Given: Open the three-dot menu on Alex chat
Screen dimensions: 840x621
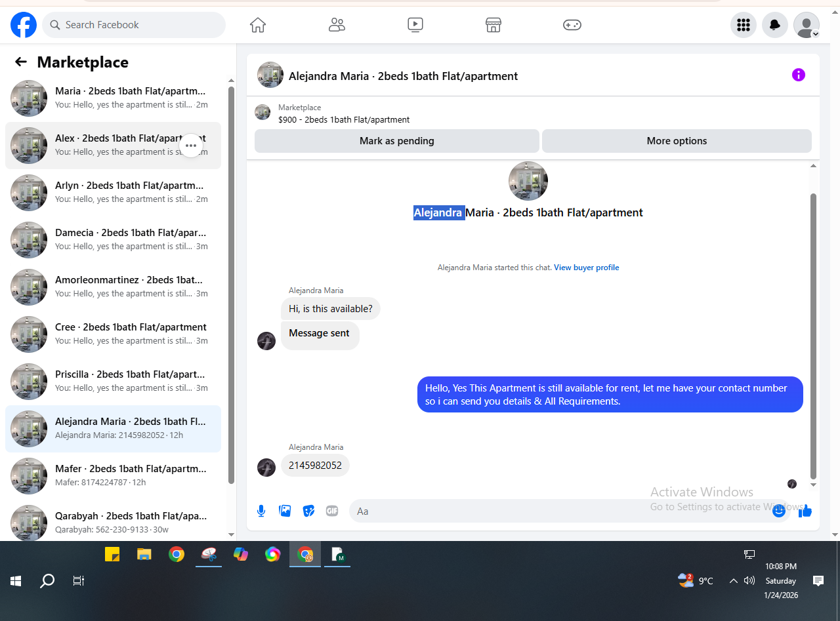Looking at the screenshot, I should pos(191,146).
